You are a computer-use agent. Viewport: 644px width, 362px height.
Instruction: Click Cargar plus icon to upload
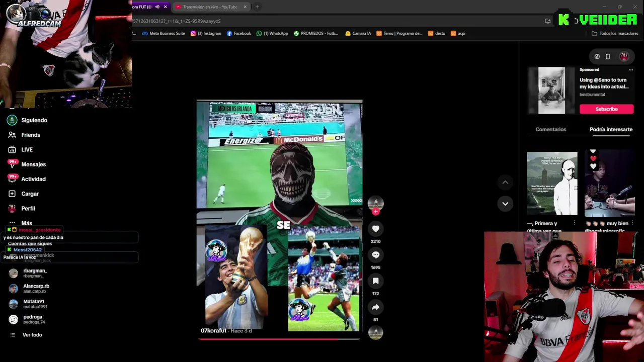point(12,194)
